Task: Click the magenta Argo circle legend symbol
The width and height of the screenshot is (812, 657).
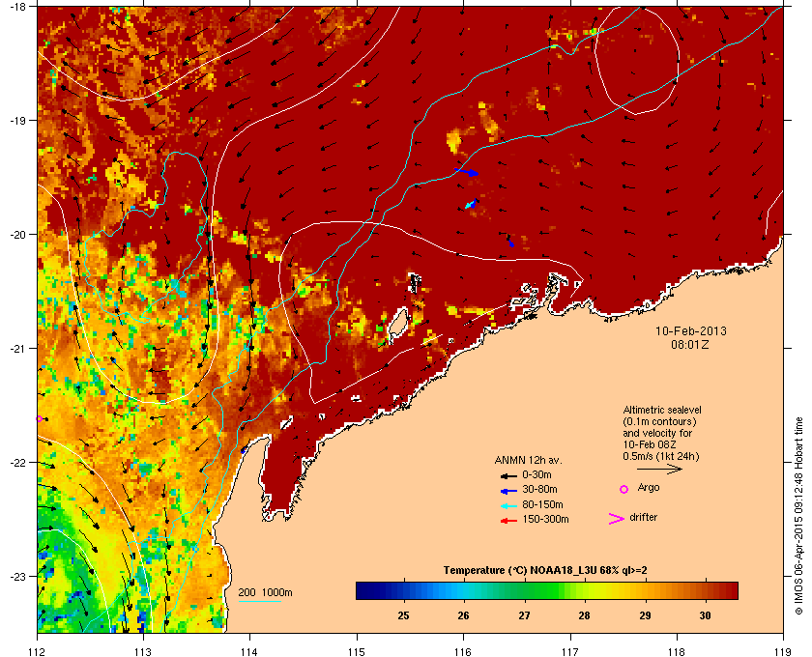Action: [624, 489]
